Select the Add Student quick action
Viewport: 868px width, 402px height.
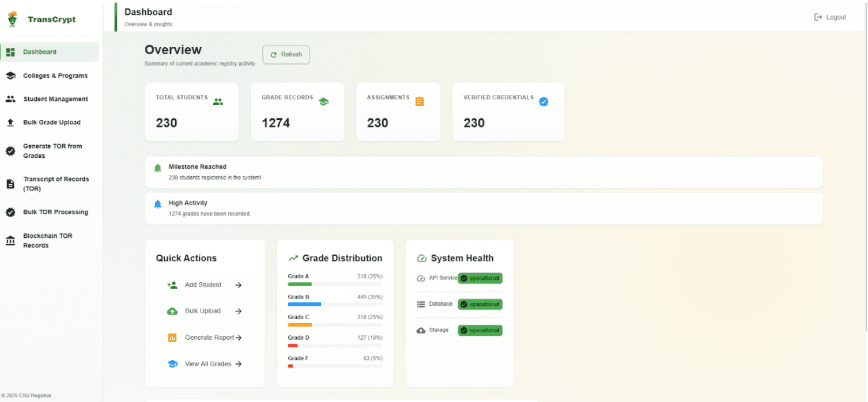pos(203,285)
